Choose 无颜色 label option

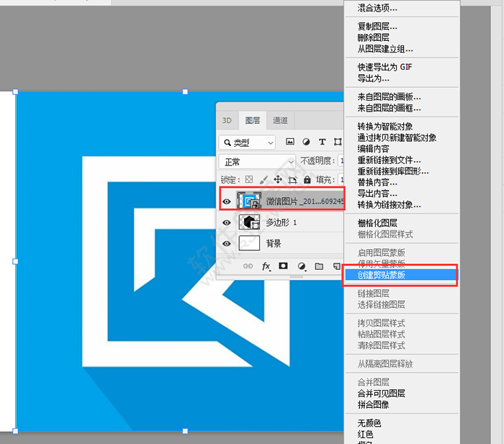(369, 423)
